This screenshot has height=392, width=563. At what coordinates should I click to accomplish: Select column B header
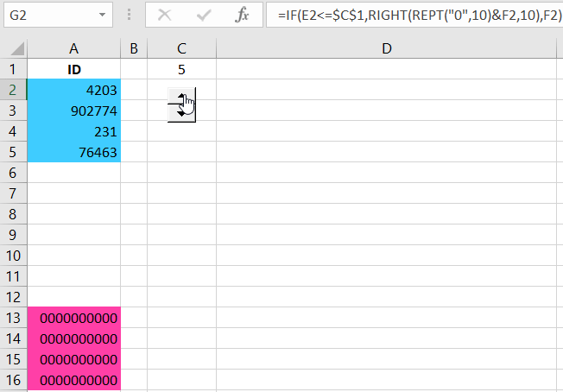tap(134, 48)
